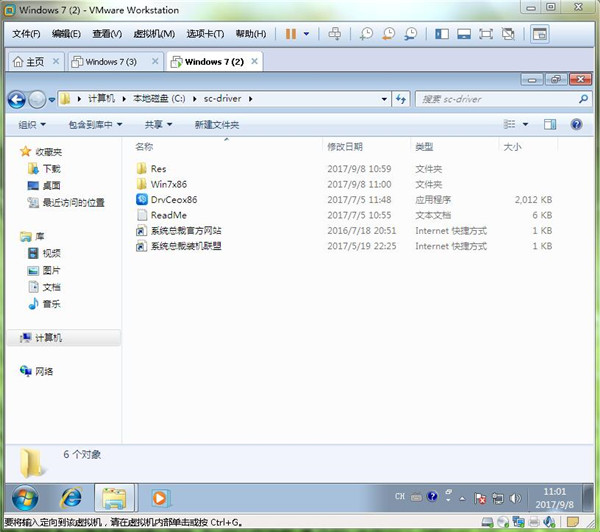Change the Explorer view layout icon
The image size is (600, 532).
click(509, 124)
